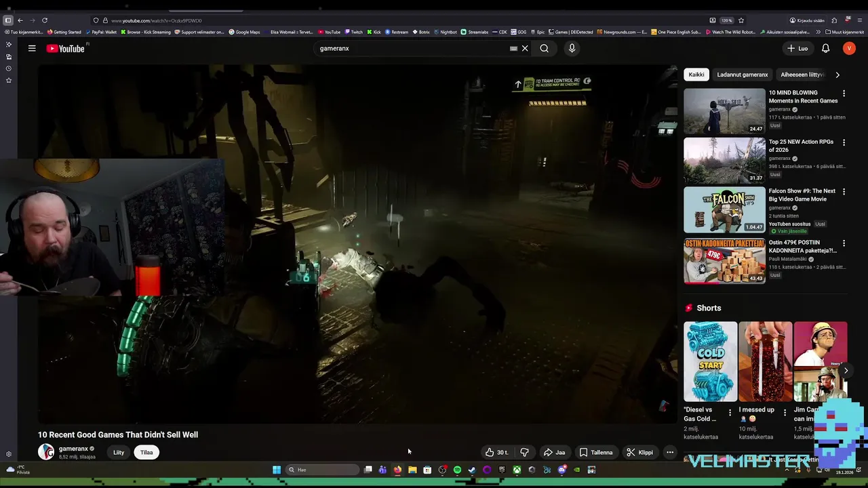Show more filter chips with arrow
The width and height of the screenshot is (868, 488).
pos(837,75)
